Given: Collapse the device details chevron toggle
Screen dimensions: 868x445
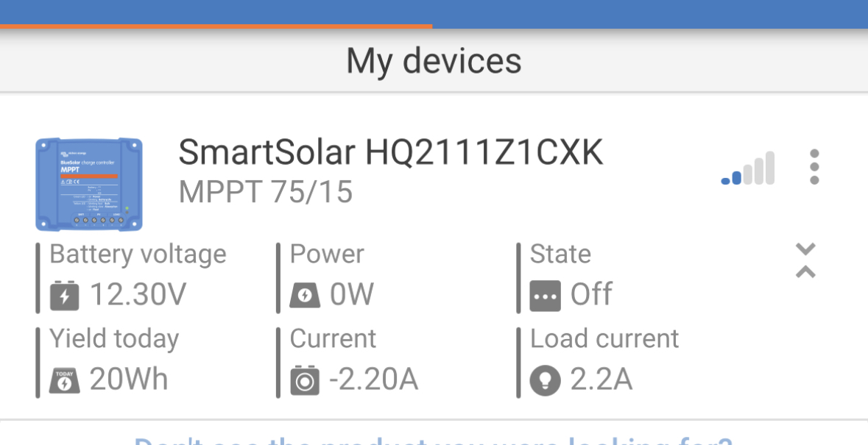Looking at the screenshot, I should click(805, 260).
